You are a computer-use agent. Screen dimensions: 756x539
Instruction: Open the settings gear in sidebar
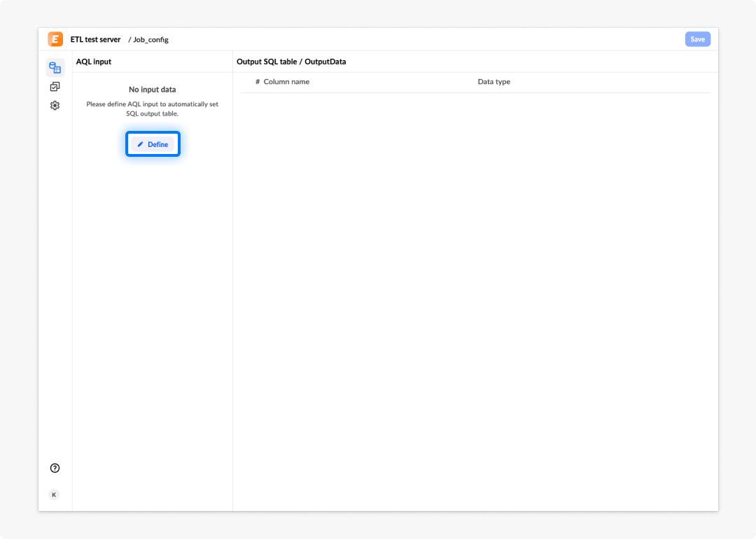(x=55, y=105)
